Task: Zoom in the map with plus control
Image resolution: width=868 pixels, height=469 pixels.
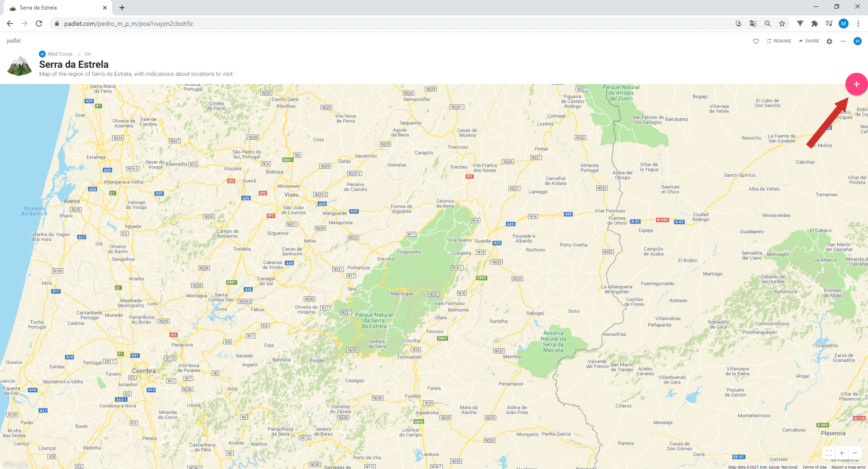Action: (x=842, y=453)
